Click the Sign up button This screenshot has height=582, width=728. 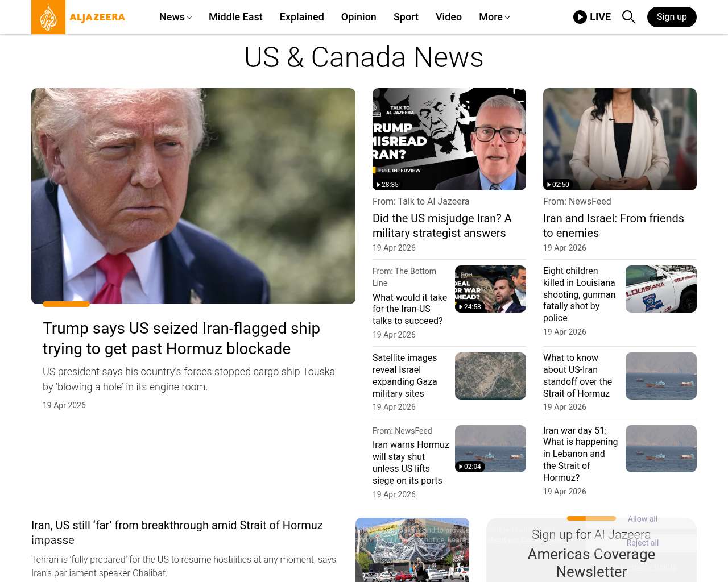[672, 17]
